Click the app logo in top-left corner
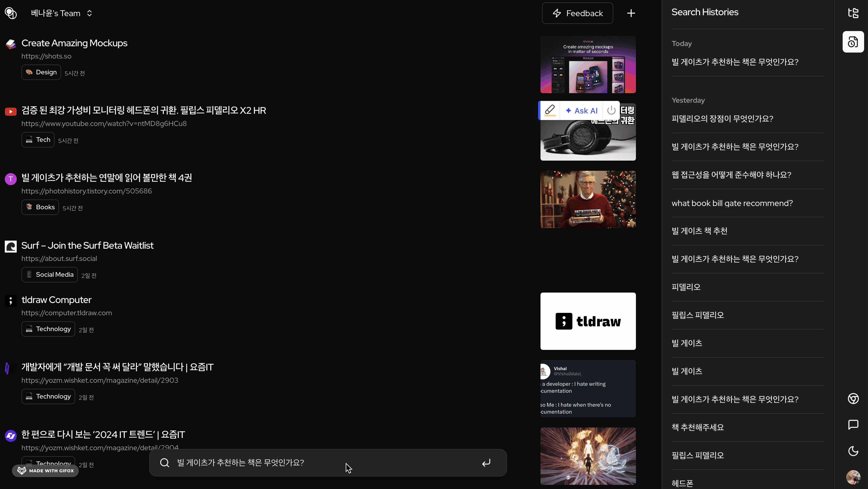This screenshot has height=489, width=868. [x=11, y=13]
